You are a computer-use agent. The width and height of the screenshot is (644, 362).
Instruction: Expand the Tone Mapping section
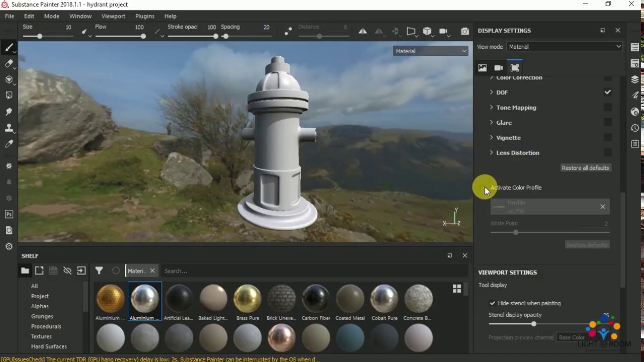point(492,108)
